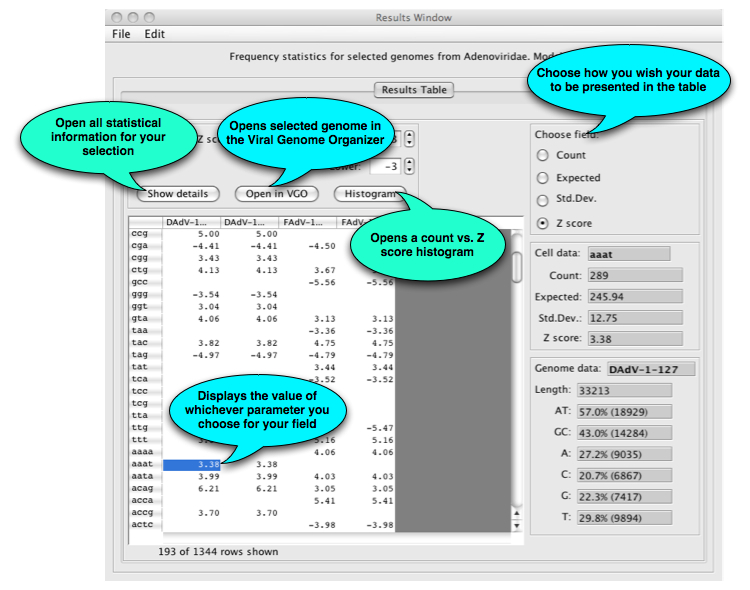Screen dimensions: 750x590
Task: Click the Cell data field showing aaat
Action: (x=629, y=254)
